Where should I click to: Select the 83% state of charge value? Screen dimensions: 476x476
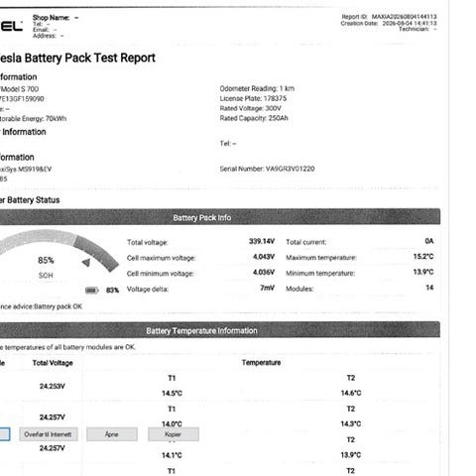[112, 291]
